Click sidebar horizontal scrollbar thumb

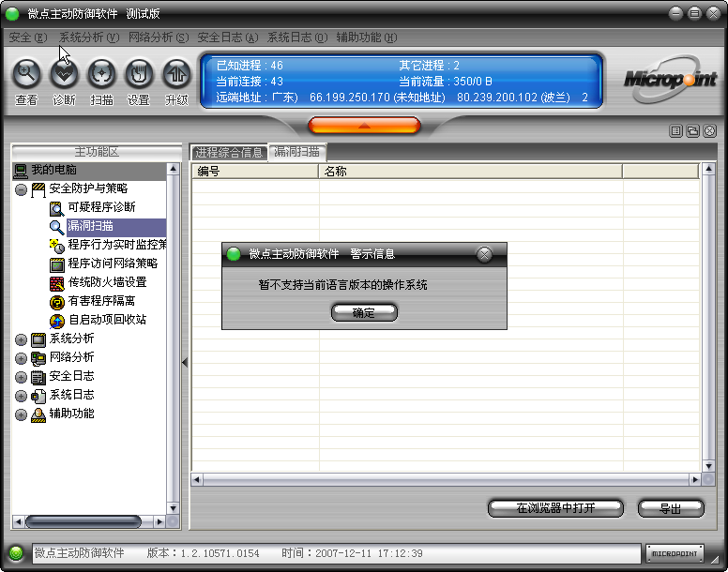click(83, 522)
